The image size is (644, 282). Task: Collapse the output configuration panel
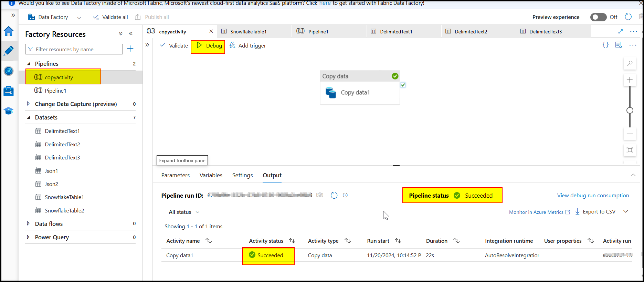[x=633, y=175]
